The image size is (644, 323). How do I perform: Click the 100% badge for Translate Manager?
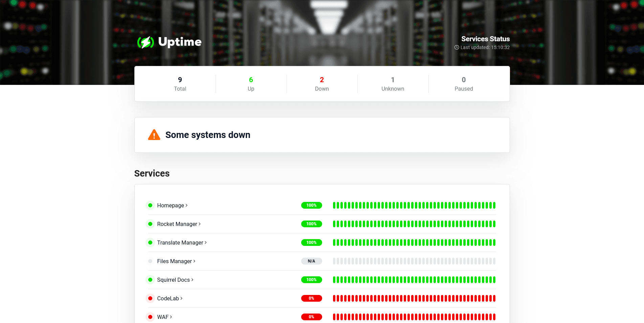coord(311,243)
